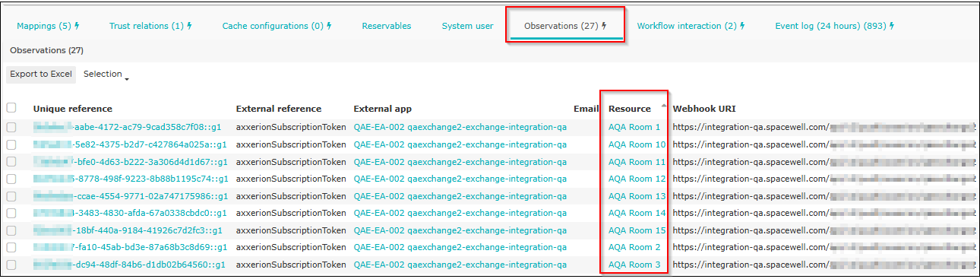Open the Selection dropdown menu
Screen dimensions: 980x279
pos(106,75)
